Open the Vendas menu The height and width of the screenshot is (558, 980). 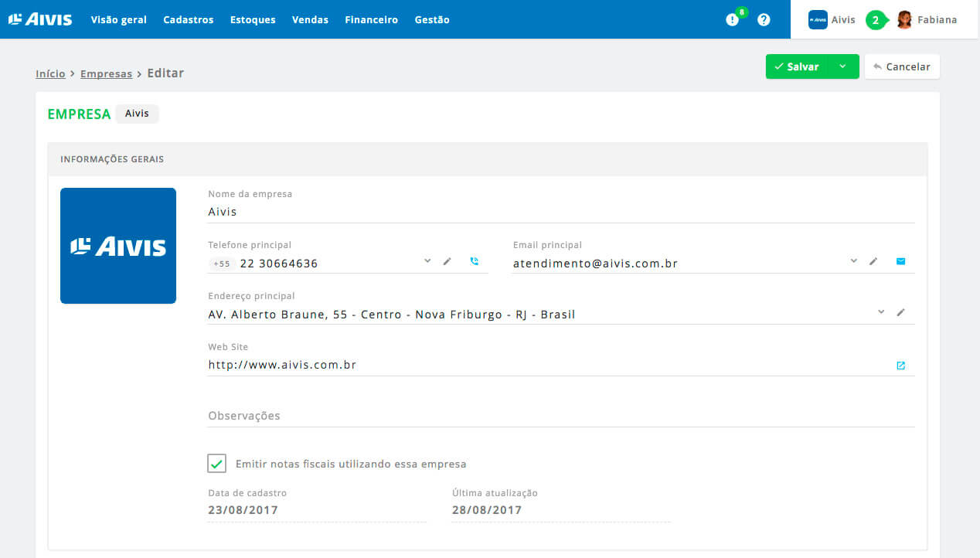tap(310, 20)
